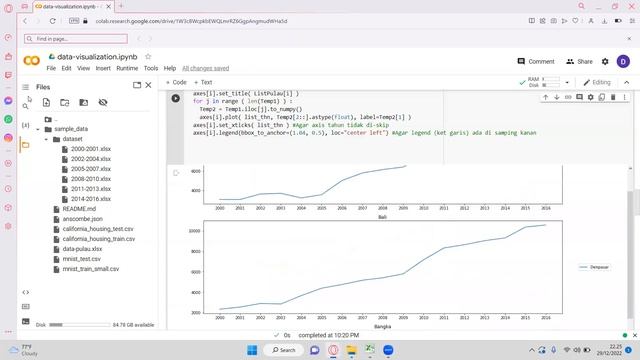This screenshot has width=640, height=360.
Task: Open Code snippets sidebar icon
Action: (x=25, y=292)
